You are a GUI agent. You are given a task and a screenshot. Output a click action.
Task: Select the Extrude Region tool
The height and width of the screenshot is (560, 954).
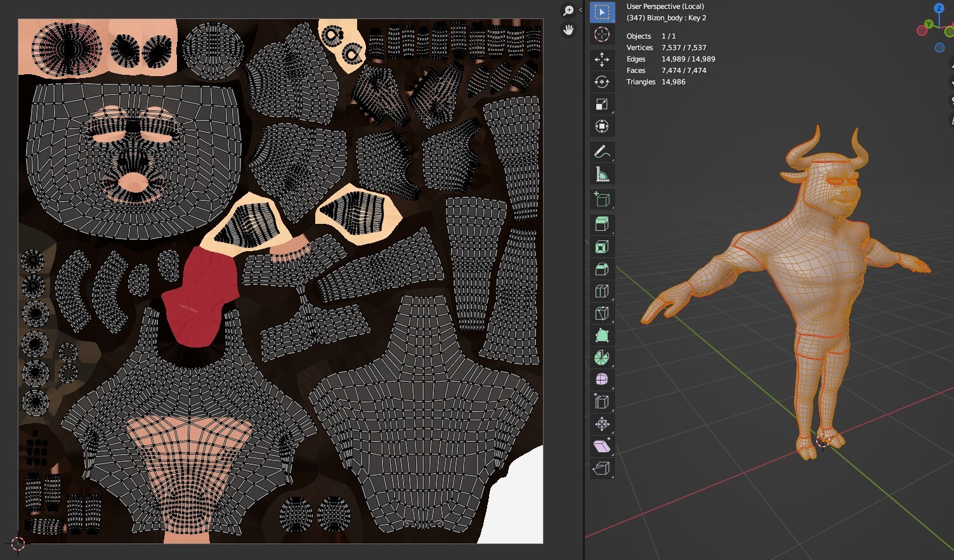pos(602,224)
